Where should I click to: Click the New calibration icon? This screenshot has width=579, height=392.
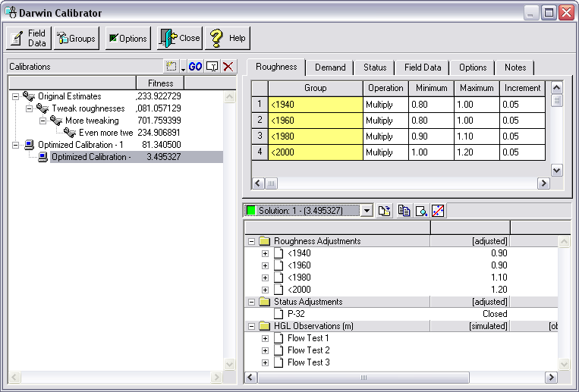(171, 67)
